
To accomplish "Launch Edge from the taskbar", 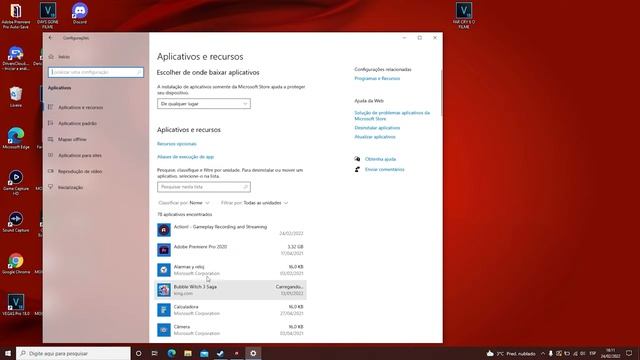I will pyautogui.click(x=171, y=353).
